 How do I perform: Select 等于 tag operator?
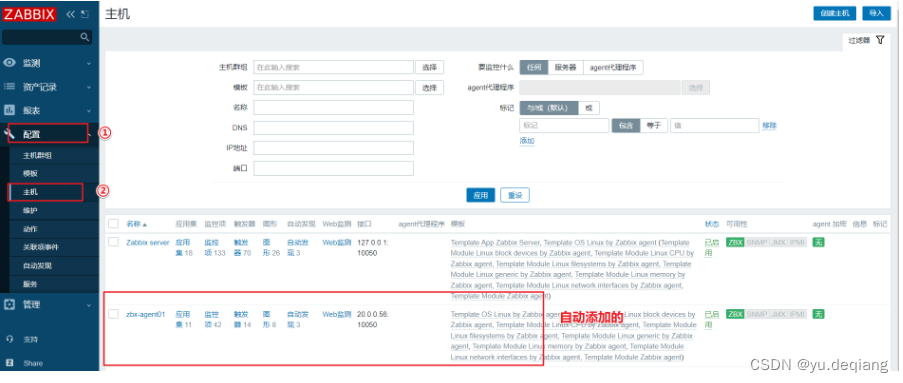click(x=654, y=126)
